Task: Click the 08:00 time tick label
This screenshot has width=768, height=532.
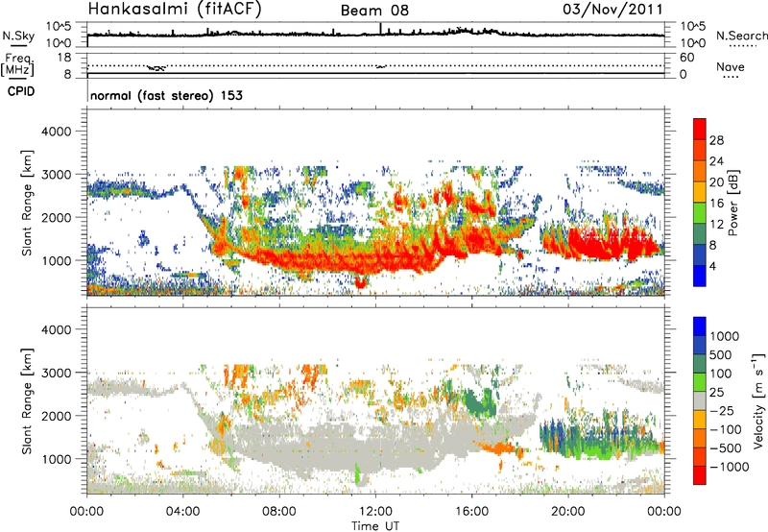Action: point(279,512)
